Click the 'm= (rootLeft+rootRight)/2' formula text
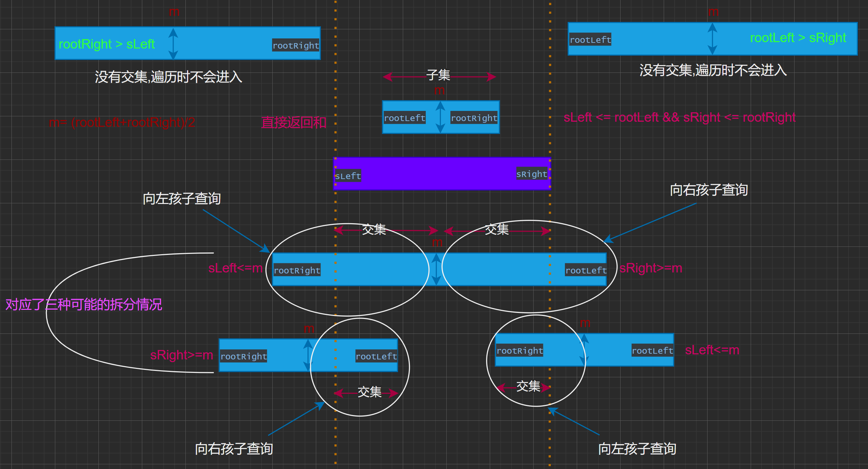This screenshot has width=868, height=469. (122, 122)
